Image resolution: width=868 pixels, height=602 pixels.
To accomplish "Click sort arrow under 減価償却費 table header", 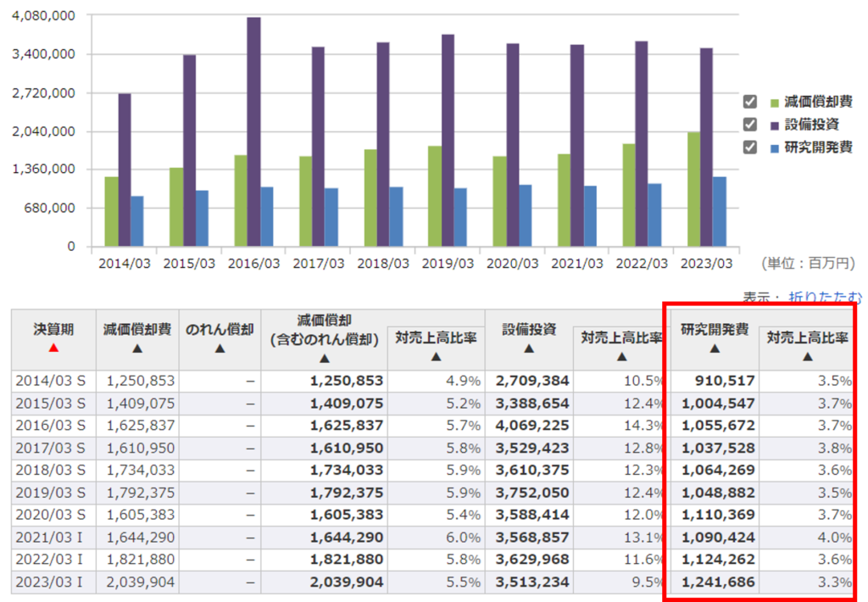I will coord(137,348).
